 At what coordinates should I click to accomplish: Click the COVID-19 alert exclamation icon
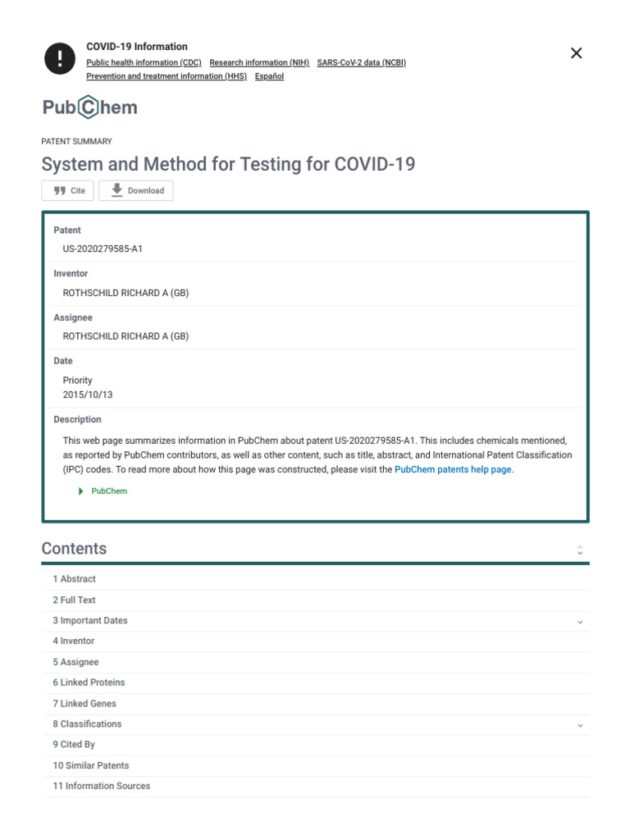(59, 57)
